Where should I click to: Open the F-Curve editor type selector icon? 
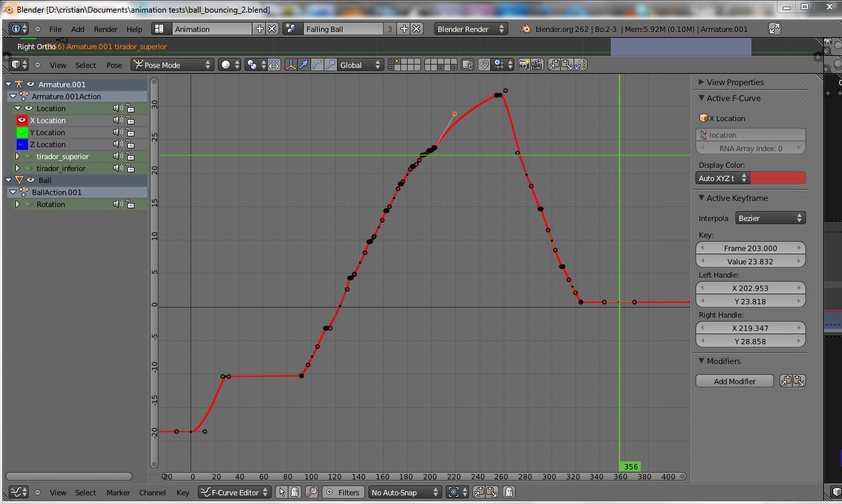click(19, 492)
